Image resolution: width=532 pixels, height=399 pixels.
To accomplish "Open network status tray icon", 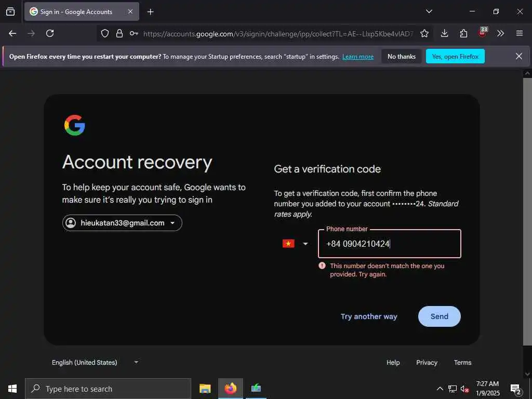I will (x=453, y=389).
